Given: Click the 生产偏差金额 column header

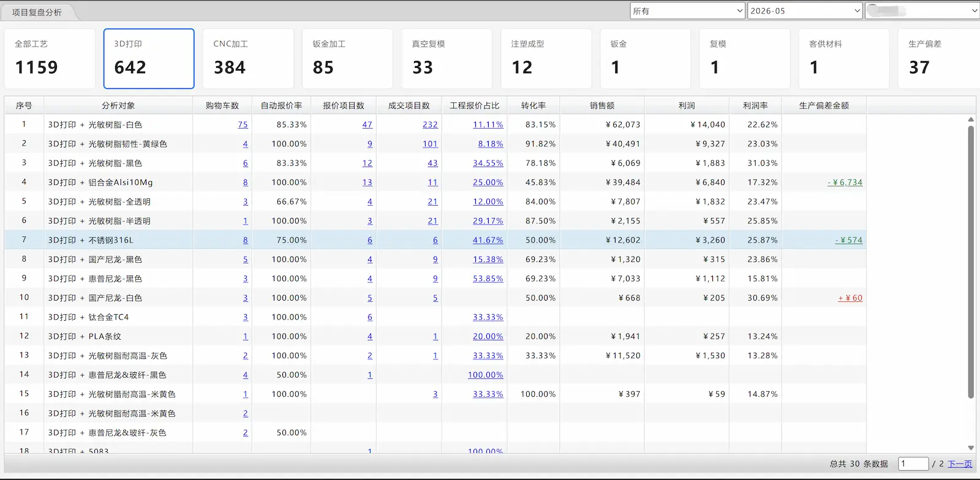Looking at the screenshot, I should [824, 105].
